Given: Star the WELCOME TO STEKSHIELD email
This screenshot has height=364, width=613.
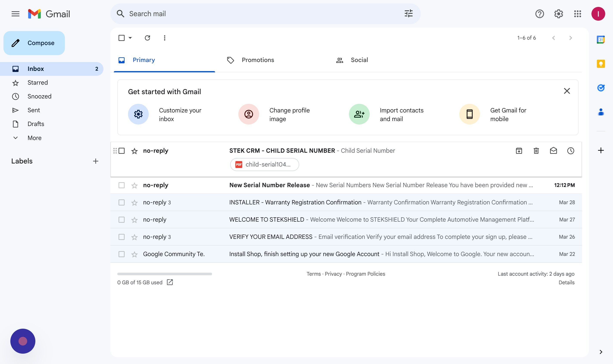Looking at the screenshot, I should pos(134,220).
